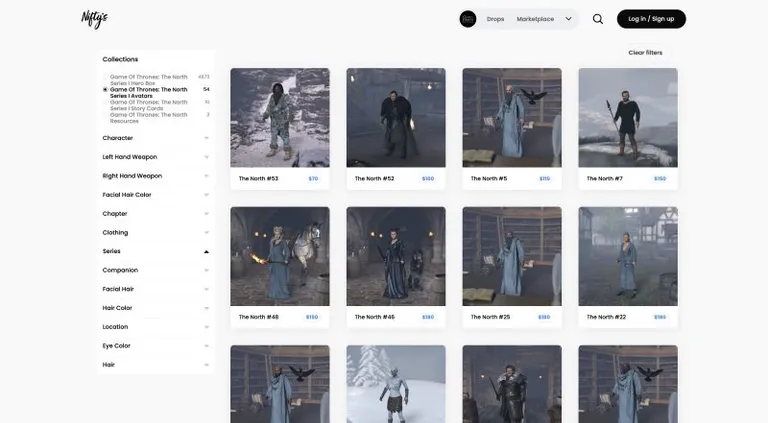This screenshot has width=768, height=423.
Task: Go to the Drops menu item
Action: (495, 19)
